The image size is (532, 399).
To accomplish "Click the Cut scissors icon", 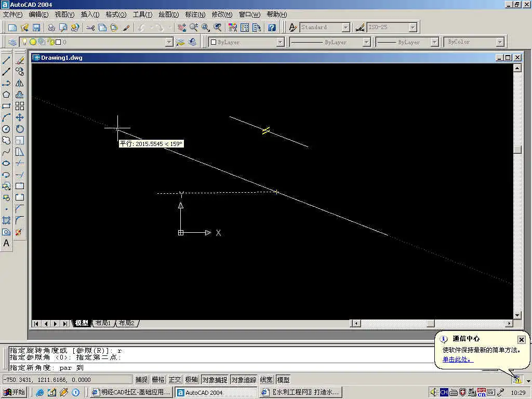I will [90, 28].
